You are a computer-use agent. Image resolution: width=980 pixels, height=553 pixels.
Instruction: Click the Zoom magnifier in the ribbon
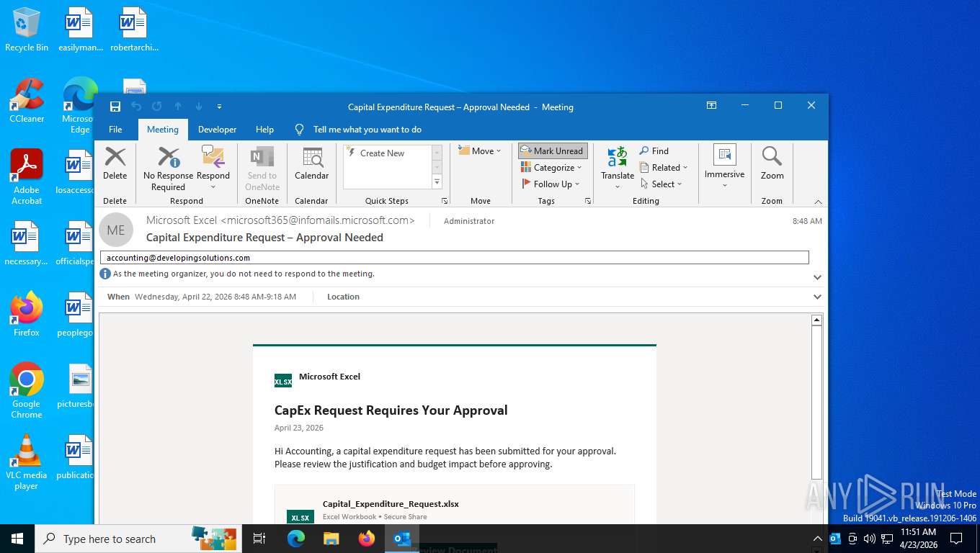[772, 163]
